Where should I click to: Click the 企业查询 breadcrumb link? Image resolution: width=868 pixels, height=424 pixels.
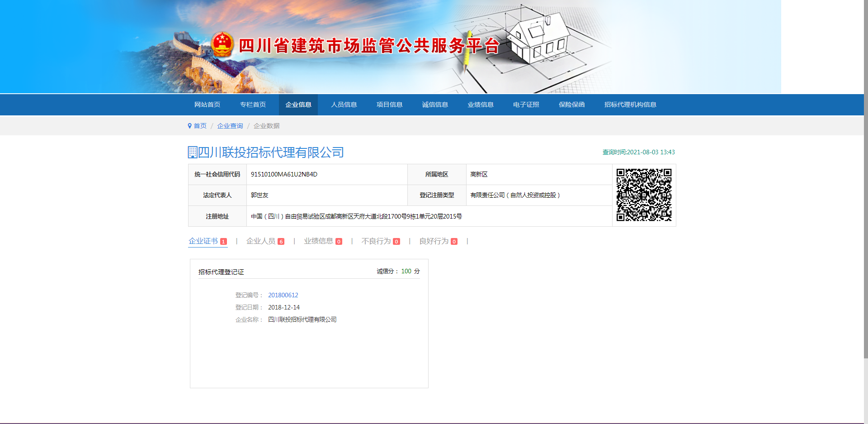tap(230, 126)
